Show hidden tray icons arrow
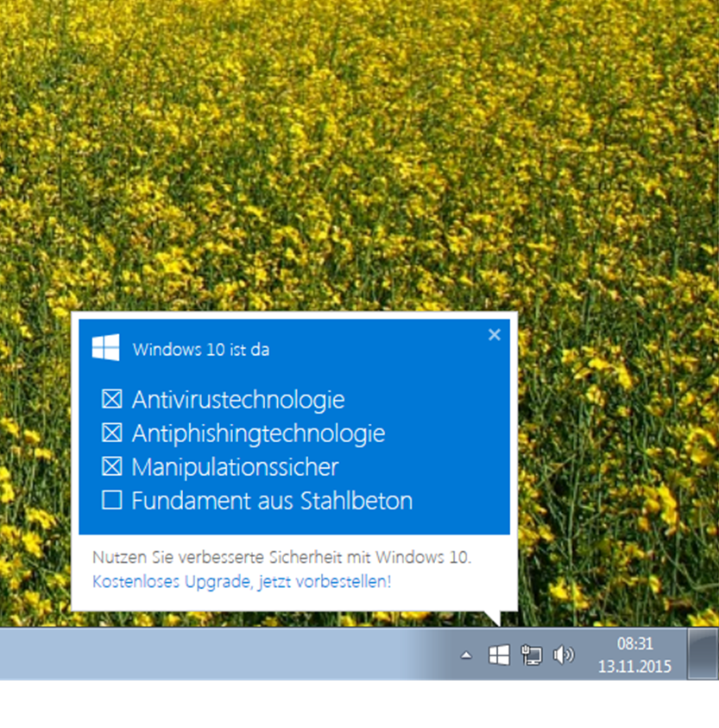This screenshot has height=728, width=719. click(x=466, y=655)
